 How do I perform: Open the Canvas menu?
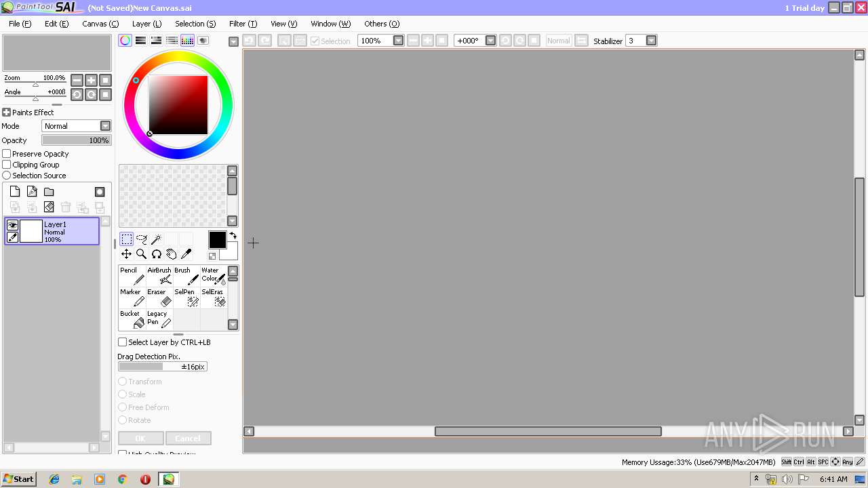point(100,24)
